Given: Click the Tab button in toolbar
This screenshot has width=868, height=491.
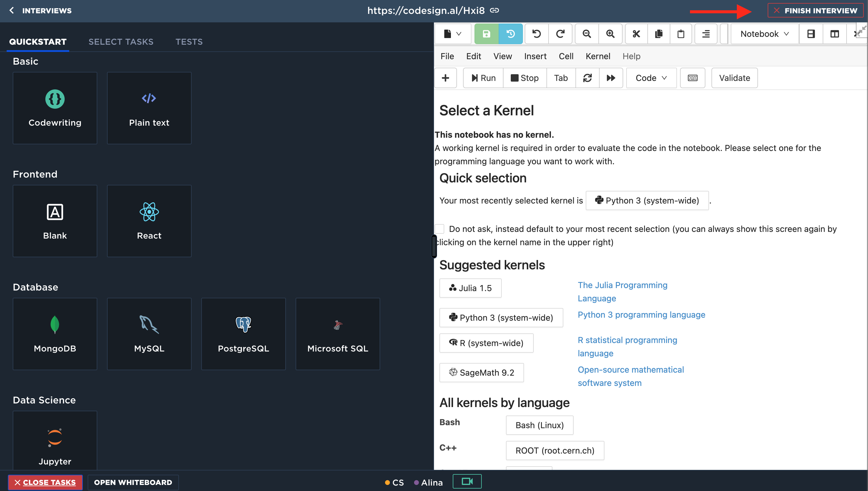Looking at the screenshot, I should click(x=561, y=78).
